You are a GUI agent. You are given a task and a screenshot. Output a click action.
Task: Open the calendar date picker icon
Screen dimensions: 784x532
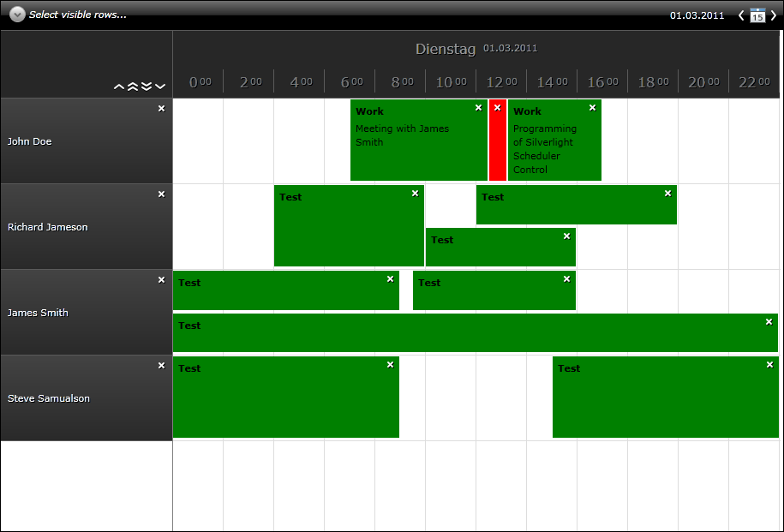(x=757, y=15)
